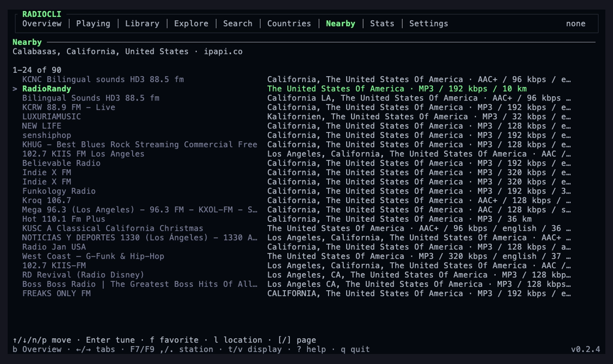Pick KUSC A Classical California Christmas

point(296,228)
